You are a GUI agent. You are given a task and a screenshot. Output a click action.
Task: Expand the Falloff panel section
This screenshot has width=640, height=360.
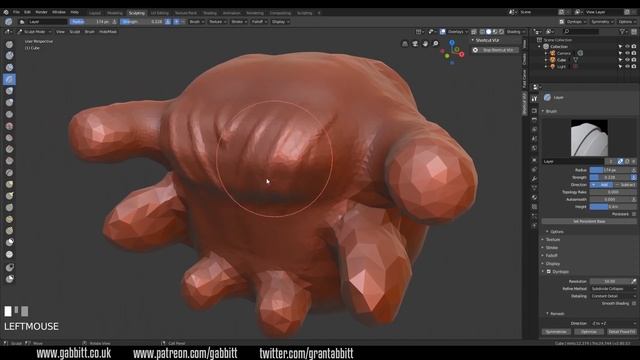(x=551, y=256)
